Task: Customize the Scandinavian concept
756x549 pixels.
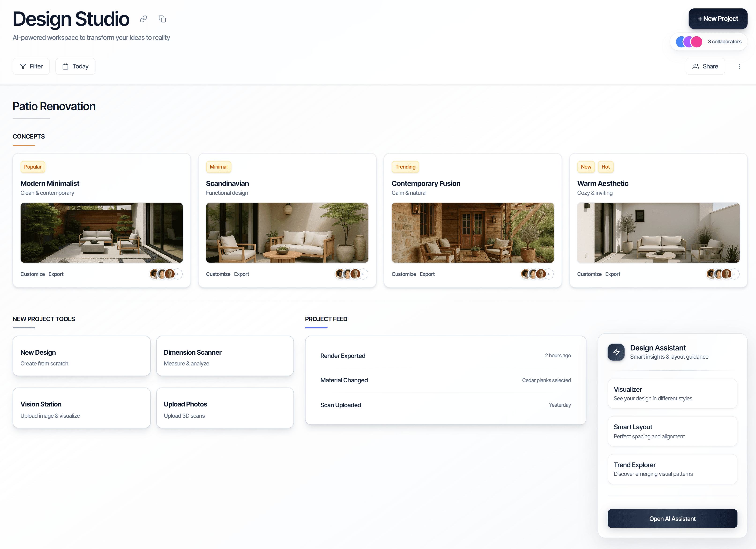Action: coord(218,274)
